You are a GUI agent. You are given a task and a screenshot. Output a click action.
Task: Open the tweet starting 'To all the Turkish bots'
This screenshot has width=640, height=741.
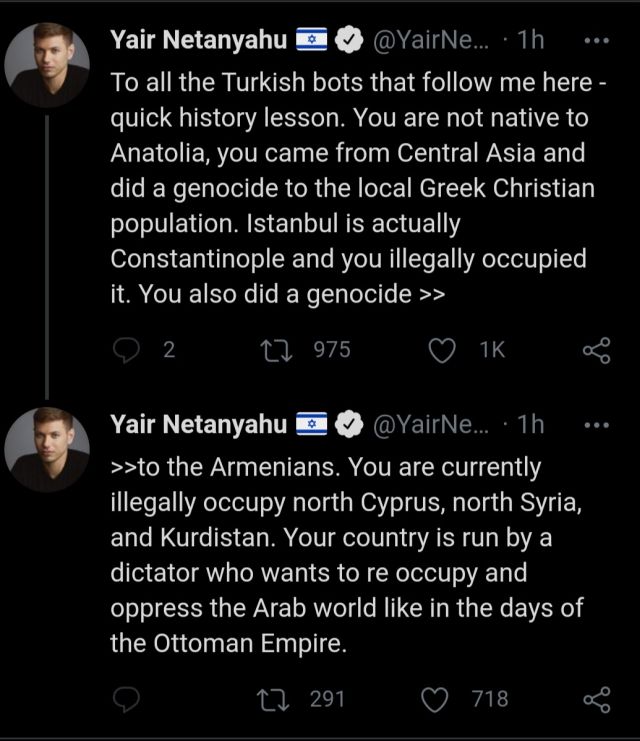360,190
